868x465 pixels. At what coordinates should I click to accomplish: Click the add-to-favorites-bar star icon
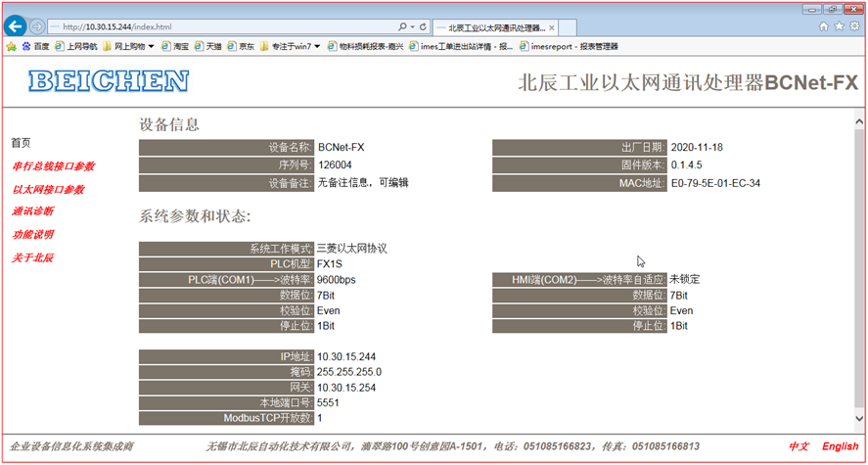pos(11,47)
